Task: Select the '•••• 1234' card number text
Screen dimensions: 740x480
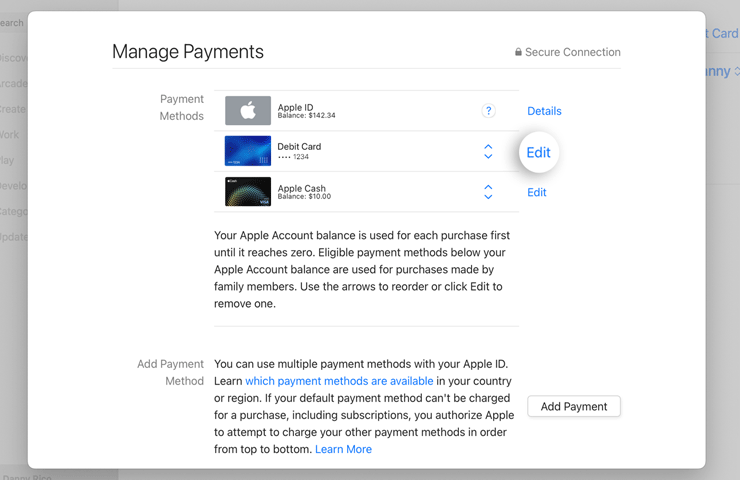Action: tap(293, 157)
